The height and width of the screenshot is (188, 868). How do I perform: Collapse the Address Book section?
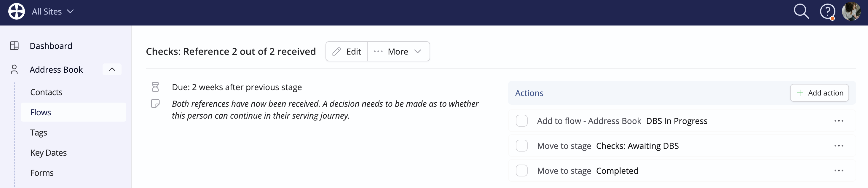pos(112,70)
